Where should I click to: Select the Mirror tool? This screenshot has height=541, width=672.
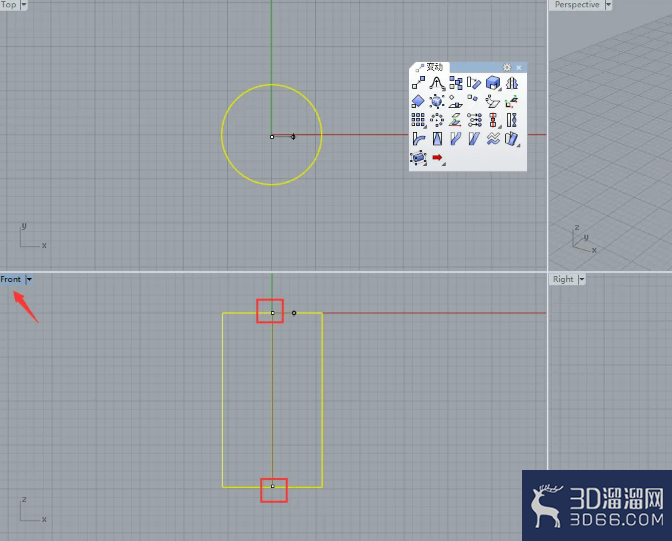click(512, 82)
